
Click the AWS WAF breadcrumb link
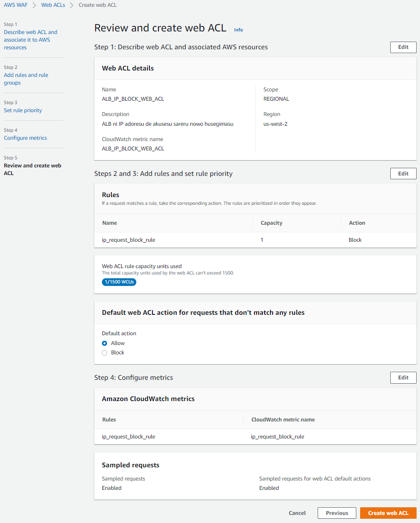pos(16,5)
